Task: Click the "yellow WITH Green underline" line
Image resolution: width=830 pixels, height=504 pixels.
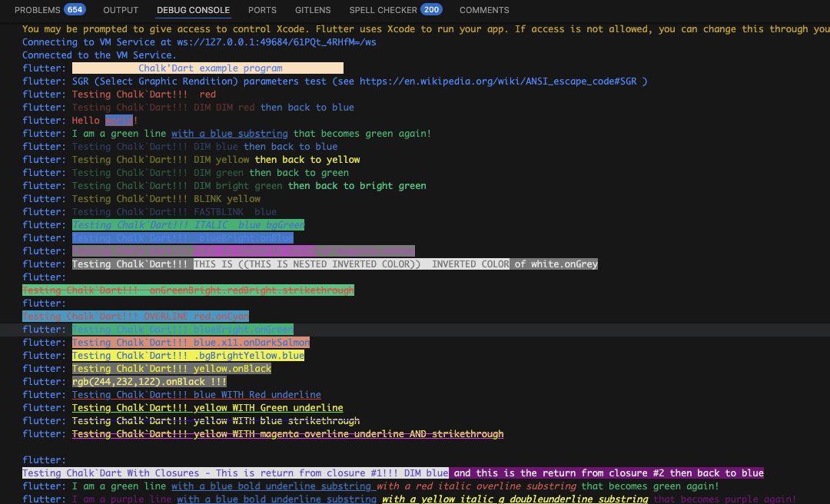Action: pyautogui.click(x=207, y=408)
